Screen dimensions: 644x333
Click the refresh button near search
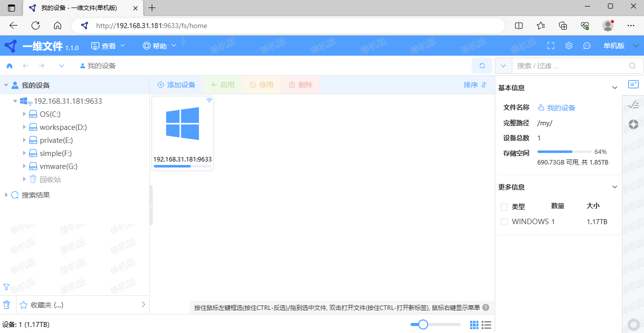coord(482,66)
